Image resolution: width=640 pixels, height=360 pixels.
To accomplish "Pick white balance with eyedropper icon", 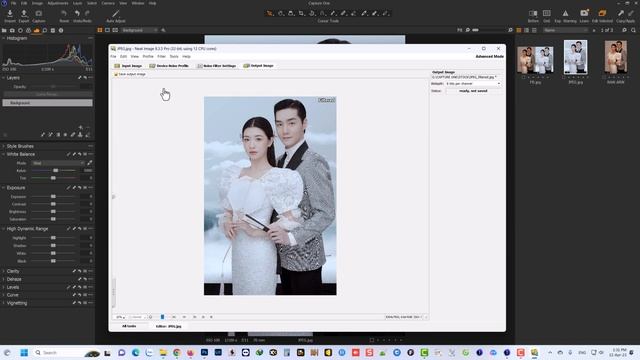I will pyautogui.click(x=89, y=163).
